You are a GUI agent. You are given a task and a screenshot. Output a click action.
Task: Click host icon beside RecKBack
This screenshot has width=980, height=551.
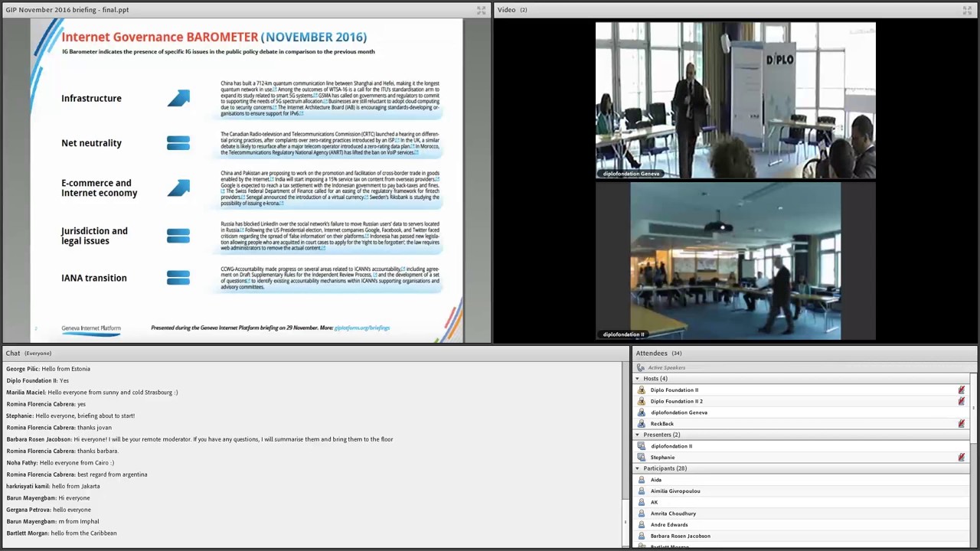(642, 424)
